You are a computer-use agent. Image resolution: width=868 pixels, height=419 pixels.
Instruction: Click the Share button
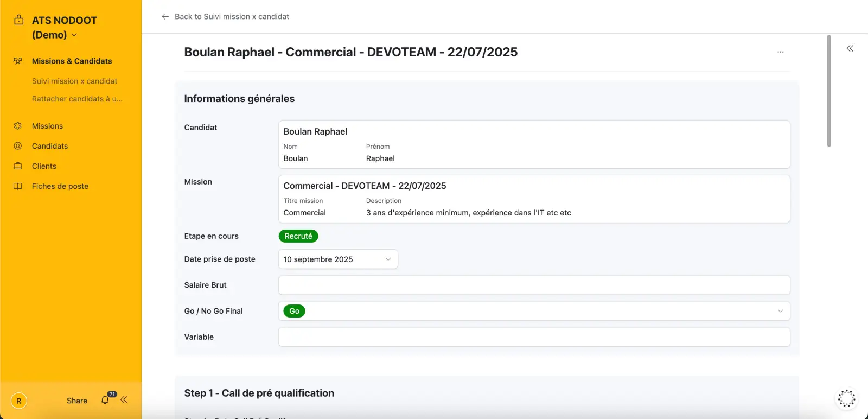click(x=77, y=401)
